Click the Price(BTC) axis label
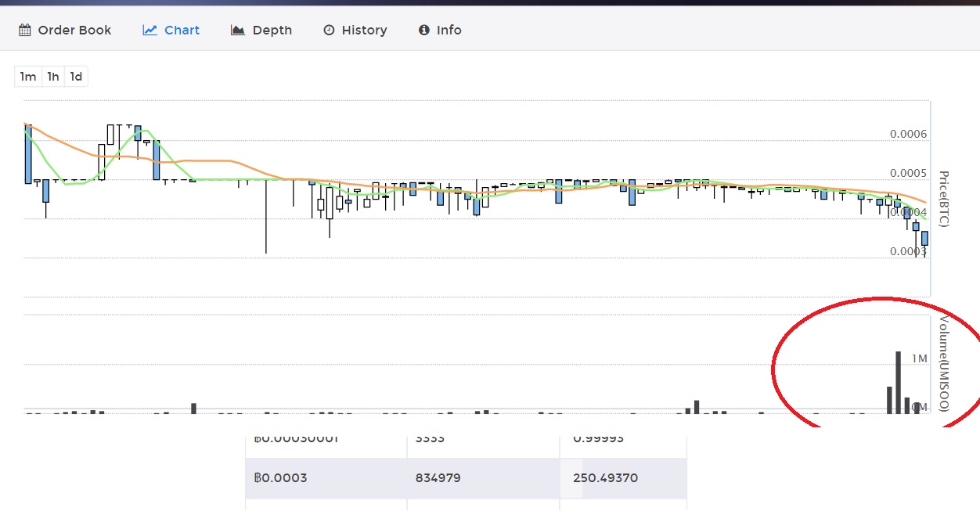Image resolution: width=980 pixels, height=515 pixels. [943, 199]
